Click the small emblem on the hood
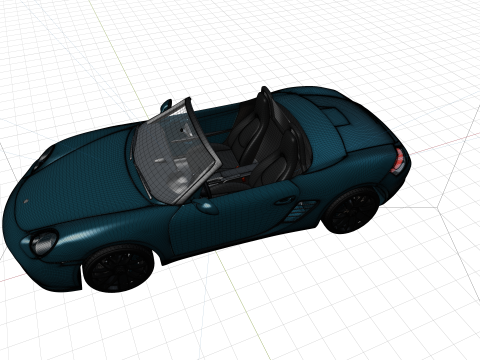 coord(26,201)
